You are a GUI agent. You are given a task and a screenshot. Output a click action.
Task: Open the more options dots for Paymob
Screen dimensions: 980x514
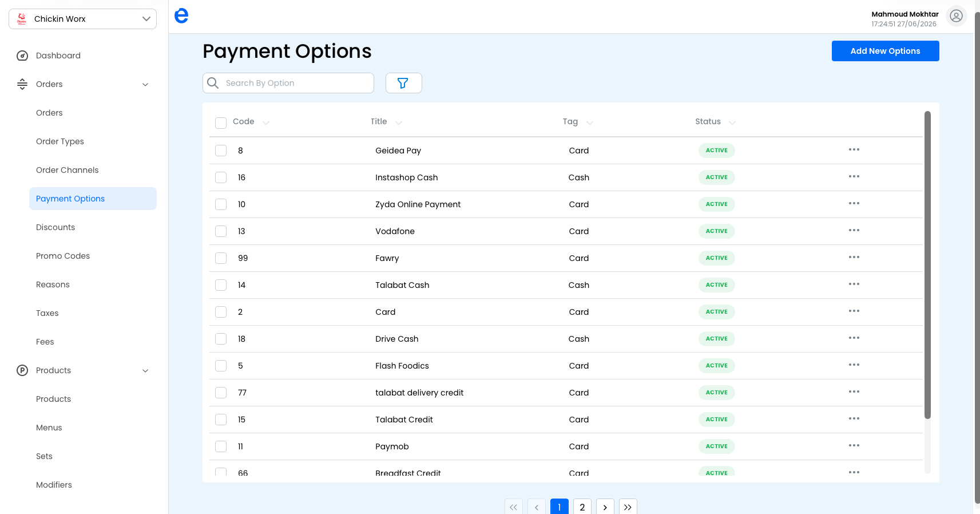click(x=854, y=445)
